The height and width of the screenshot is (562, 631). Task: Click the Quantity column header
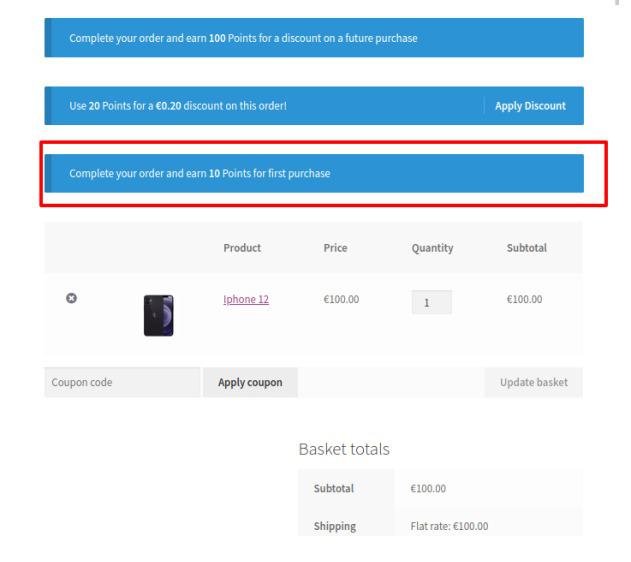(x=432, y=248)
